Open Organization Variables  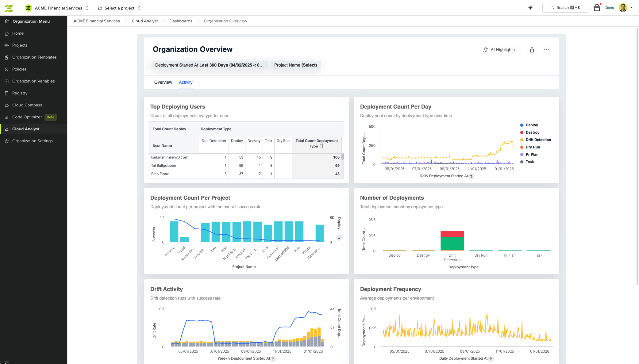click(33, 81)
